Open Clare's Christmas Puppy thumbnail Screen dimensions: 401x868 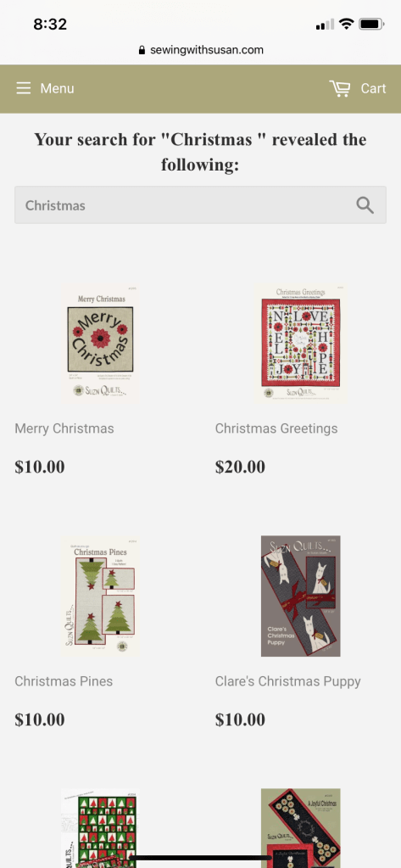(x=301, y=596)
